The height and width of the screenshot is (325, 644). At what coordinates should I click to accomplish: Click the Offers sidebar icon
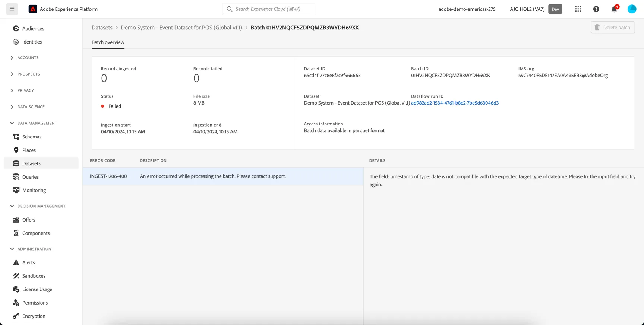click(16, 220)
